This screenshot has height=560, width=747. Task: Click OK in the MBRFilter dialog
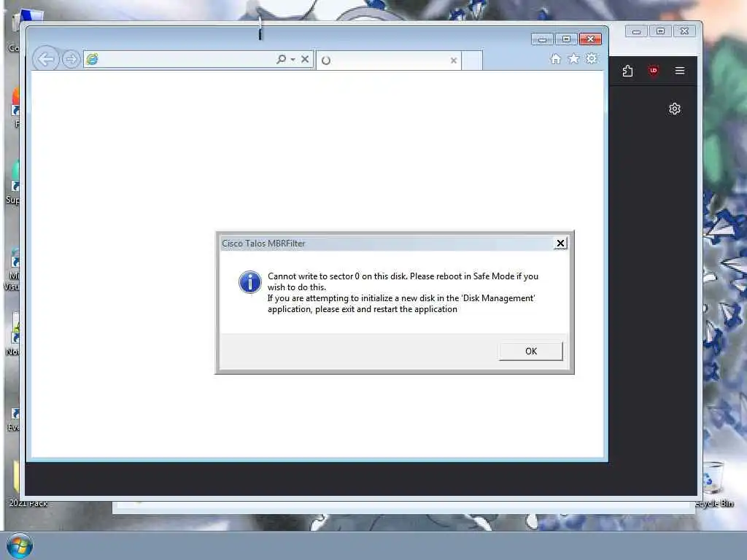pos(530,351)
